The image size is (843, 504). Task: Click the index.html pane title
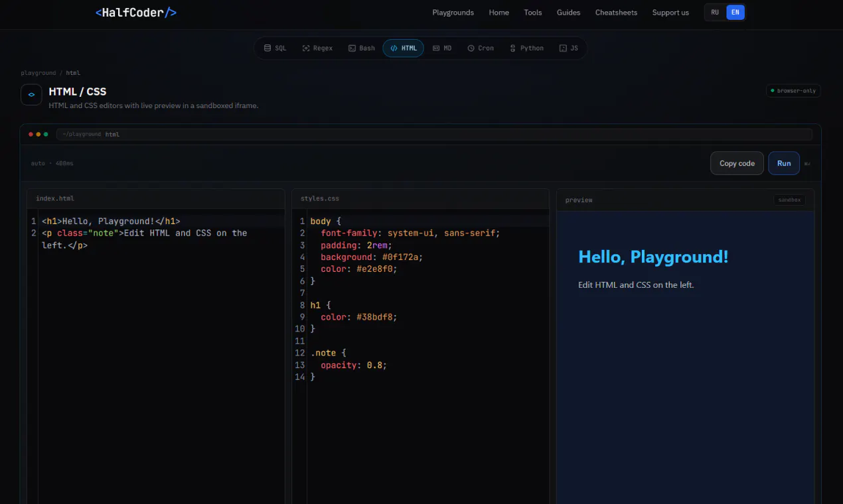55,198
